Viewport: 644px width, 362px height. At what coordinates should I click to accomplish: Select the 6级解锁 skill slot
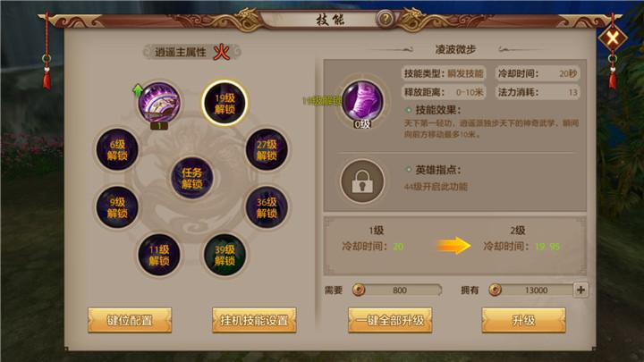coord(117,150)
